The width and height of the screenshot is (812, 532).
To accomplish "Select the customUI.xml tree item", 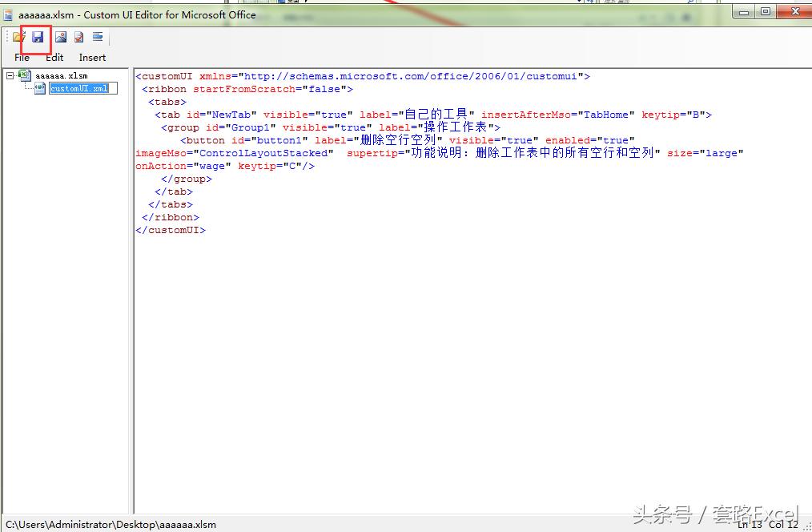I will [x=78, y=89].
